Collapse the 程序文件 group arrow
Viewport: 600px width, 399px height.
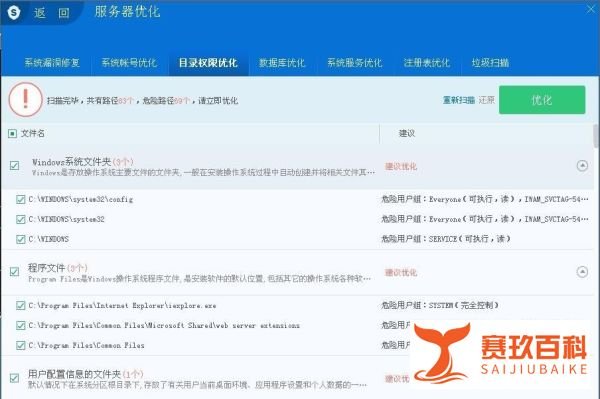(582, 272)
